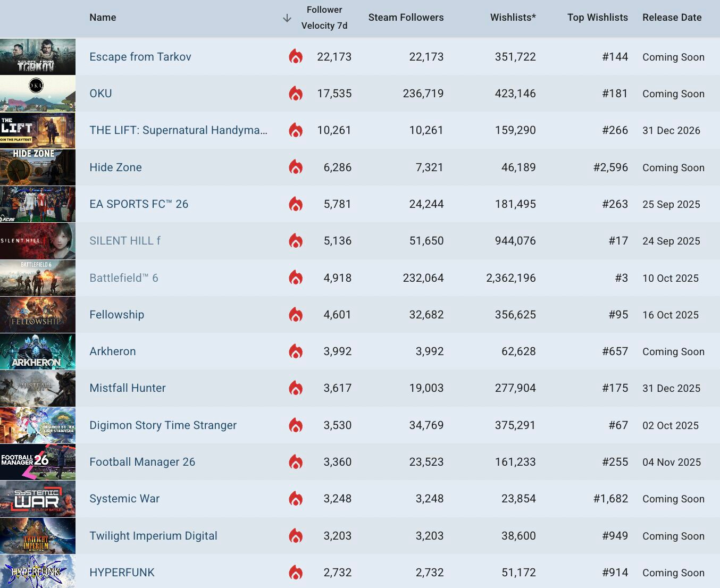Click the Escape from Tarkov thumbnail

point(38,56)
